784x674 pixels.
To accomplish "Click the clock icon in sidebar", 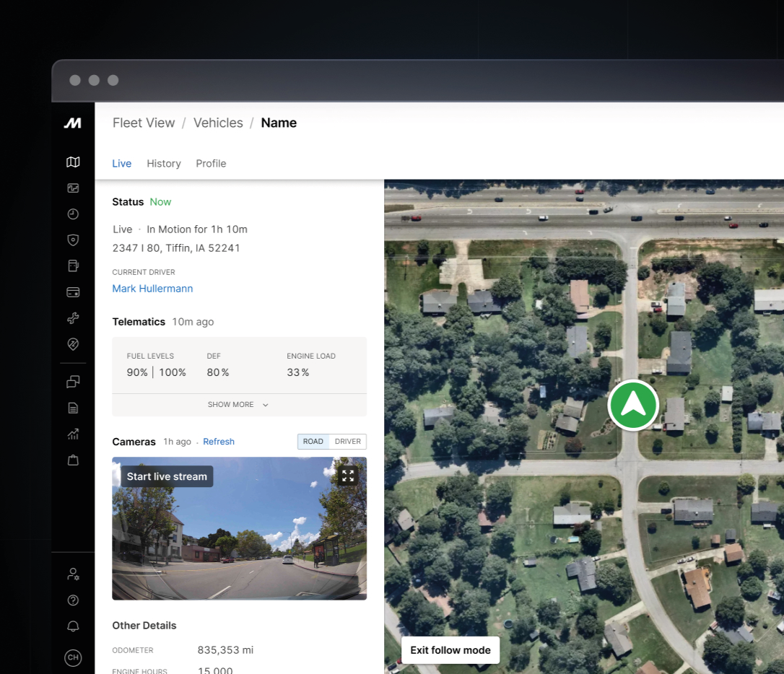I will coord(73,214).
